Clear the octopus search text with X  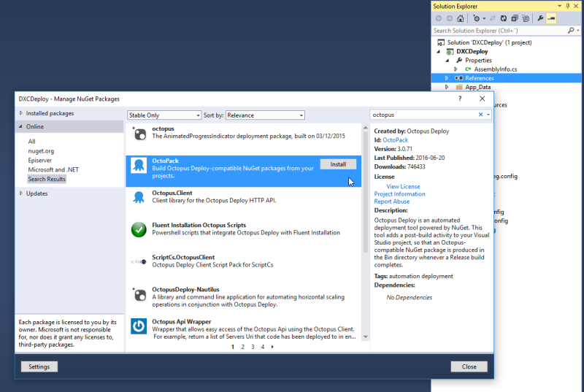480,115
